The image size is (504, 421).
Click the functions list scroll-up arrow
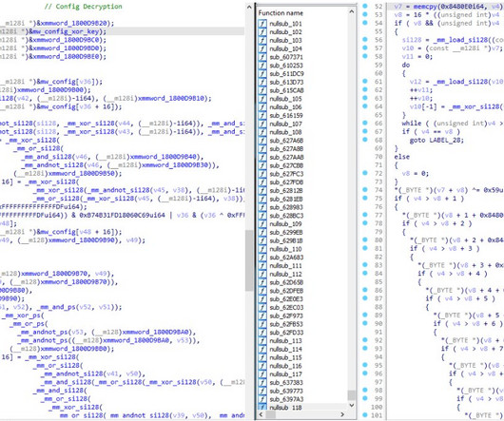pos(351,12)
